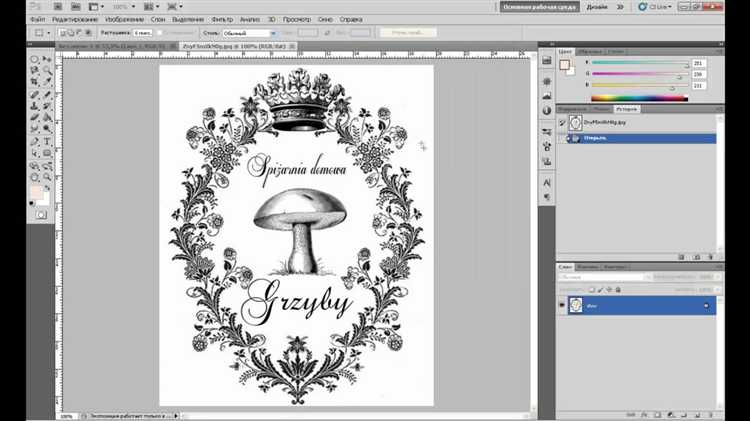Select the Zoom magnifier tool in toolbox
750x421 pixels.
tap(47, 178)
